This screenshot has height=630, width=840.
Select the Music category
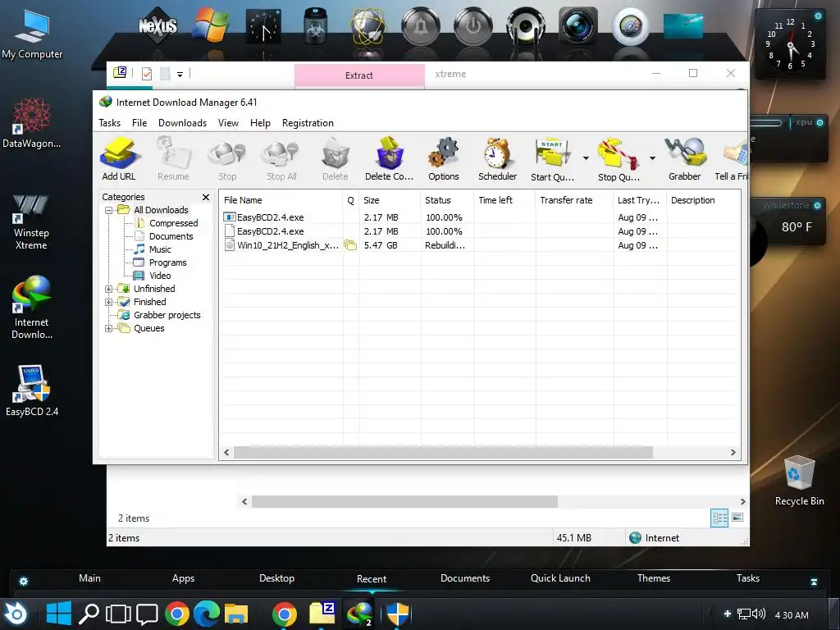[160, 249]
